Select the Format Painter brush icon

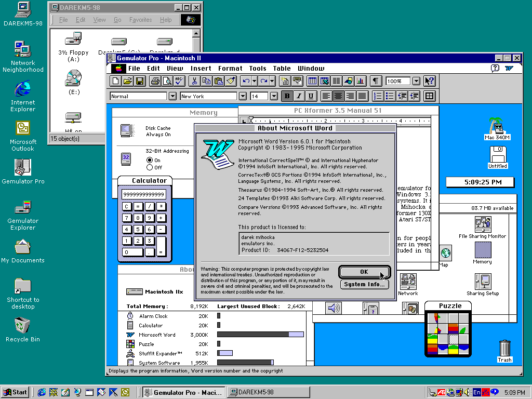click(x=231, y=81)
